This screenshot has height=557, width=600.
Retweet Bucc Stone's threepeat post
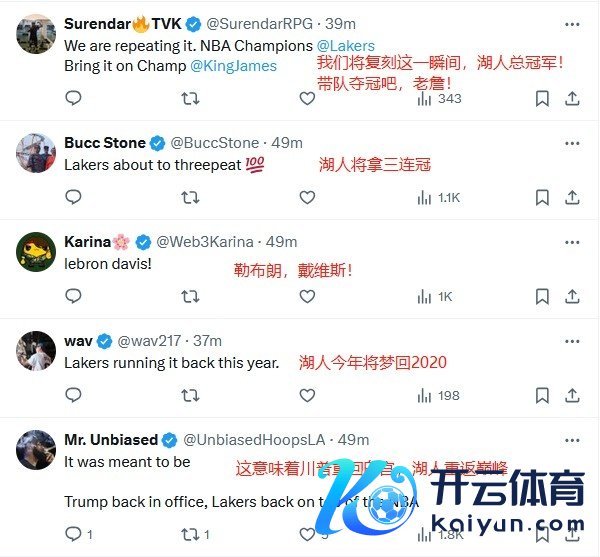[x=190, y=197]
